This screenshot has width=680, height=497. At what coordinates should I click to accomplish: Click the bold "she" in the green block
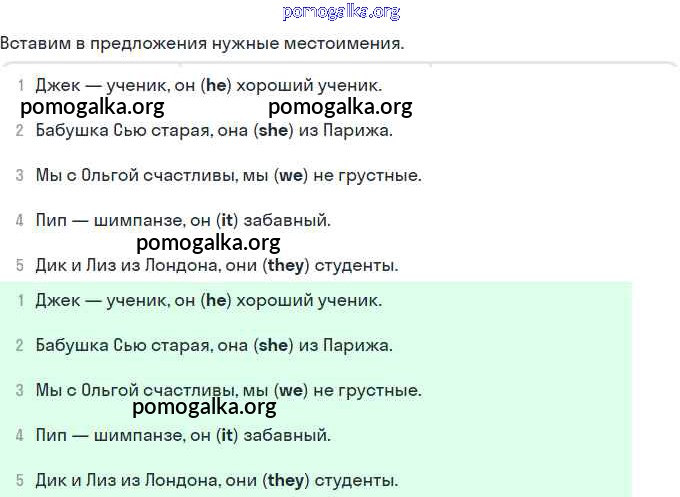(x=273, y=345)
